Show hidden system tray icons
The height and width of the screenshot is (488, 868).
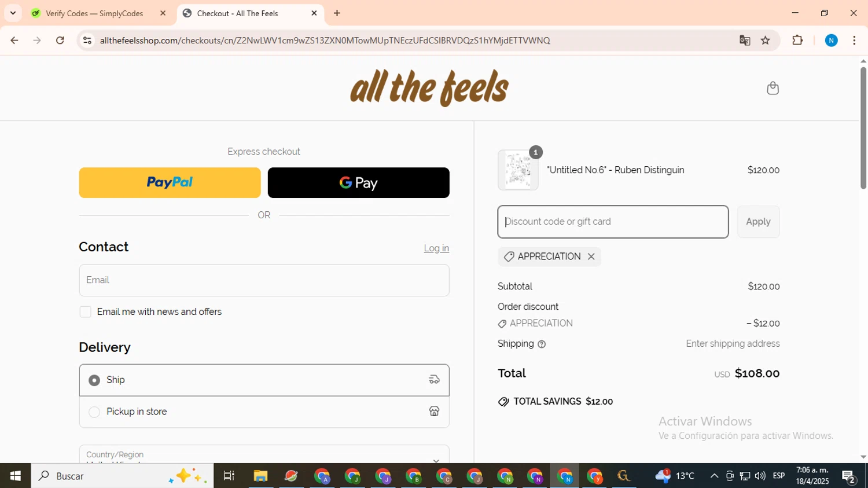[x=714, y=476]
